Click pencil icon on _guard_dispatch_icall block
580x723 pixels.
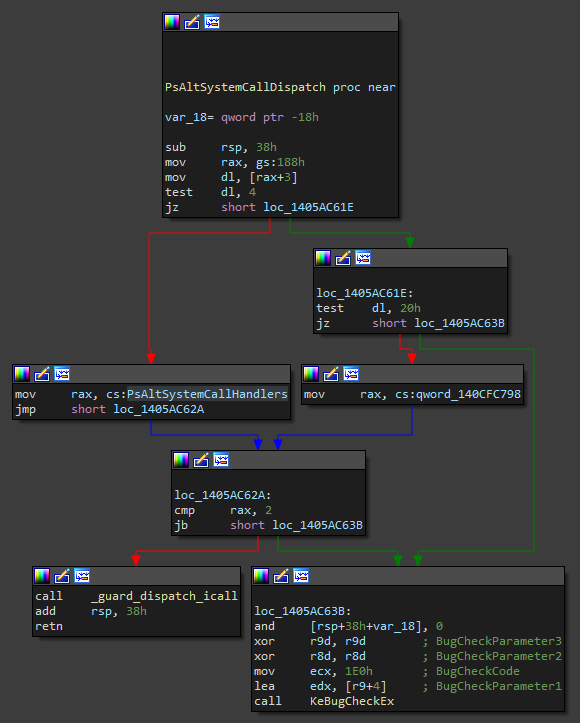62,575
